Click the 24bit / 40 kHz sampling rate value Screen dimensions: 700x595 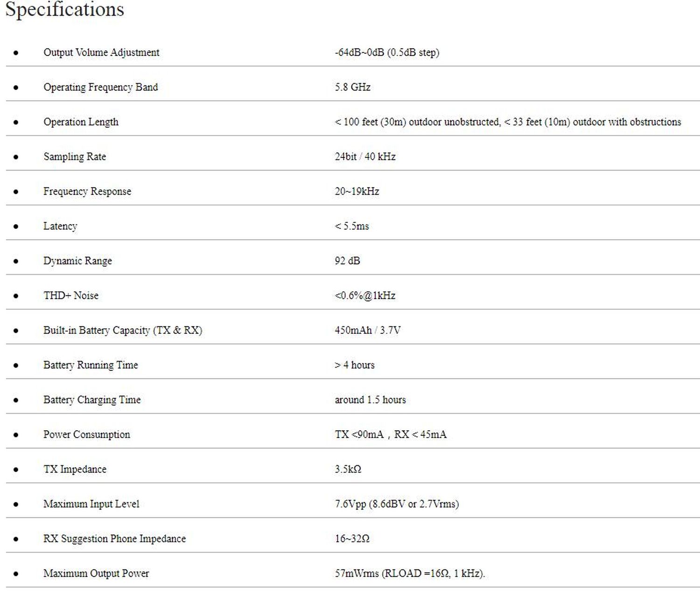(365, 157)
